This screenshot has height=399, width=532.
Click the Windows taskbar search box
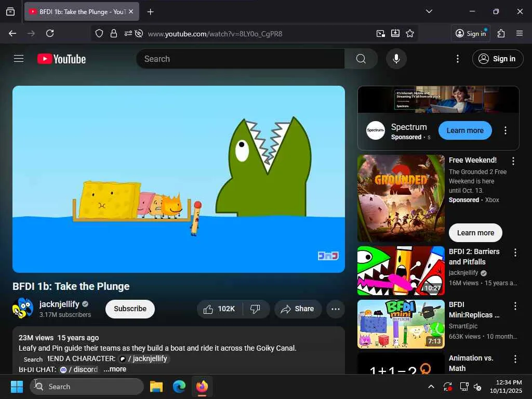pos(87,387)
